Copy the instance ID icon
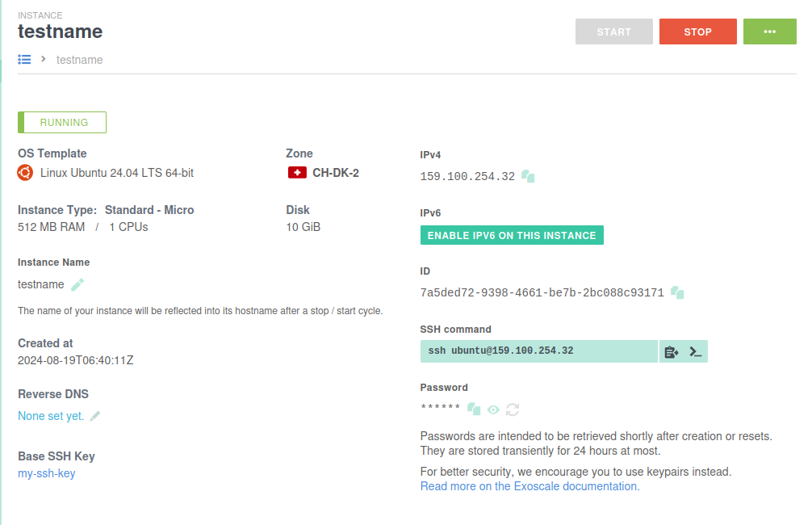Viewport: 812px width, 525px height. 677,292
